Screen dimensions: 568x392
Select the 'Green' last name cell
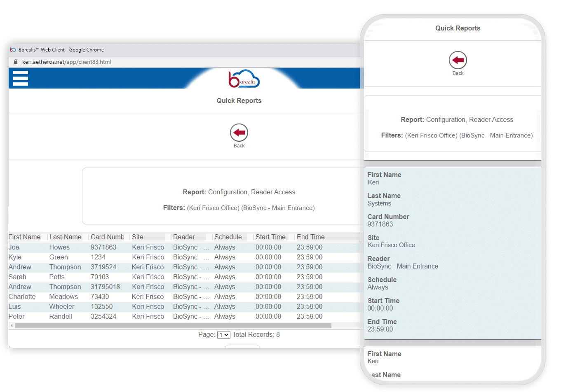point(59,257)
